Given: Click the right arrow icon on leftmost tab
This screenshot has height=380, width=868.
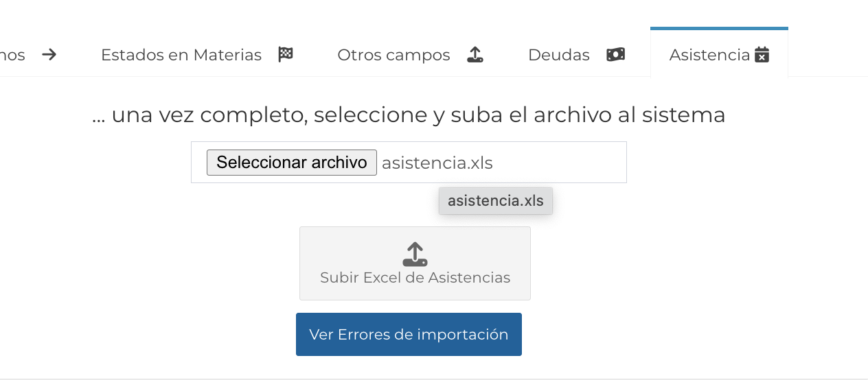Looking at the screenshot, I should coord(49,55).
